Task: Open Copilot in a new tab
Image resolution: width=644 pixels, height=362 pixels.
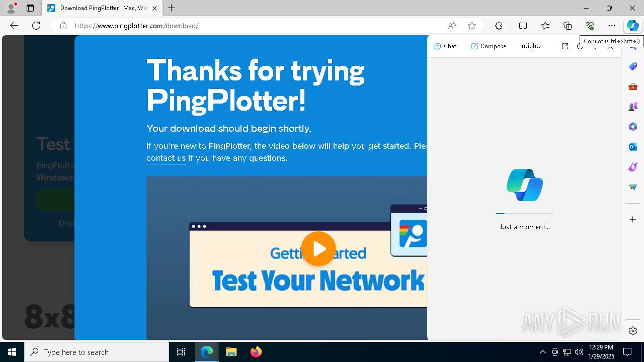Action: tap(565, 46)
